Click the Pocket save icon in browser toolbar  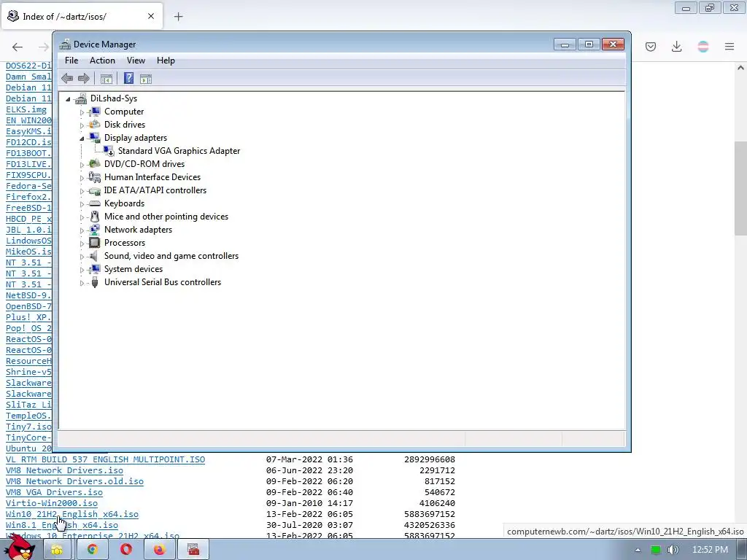coord(651,47)
